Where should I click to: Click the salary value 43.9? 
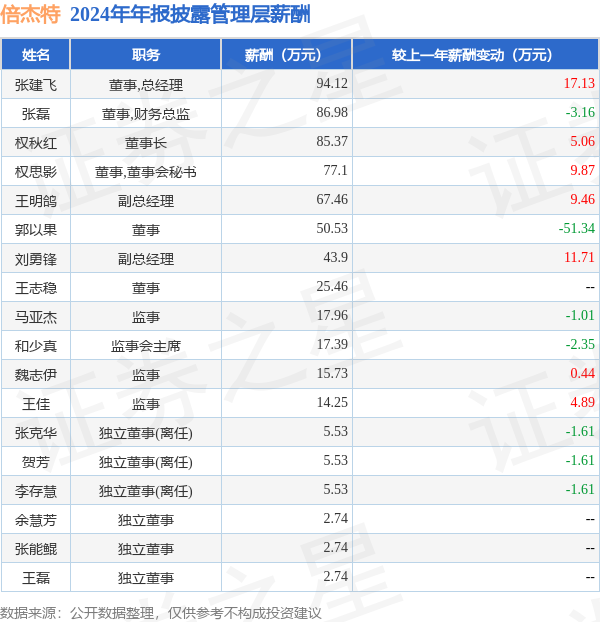point(335,257)
